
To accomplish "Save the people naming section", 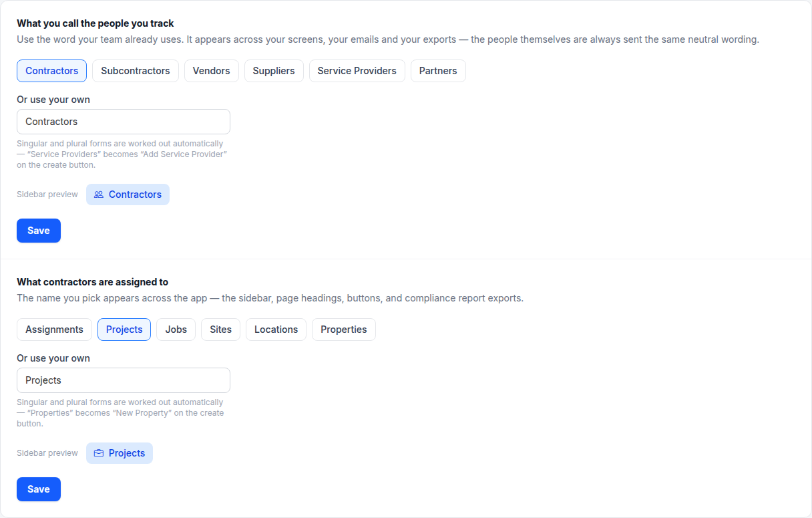I will tap(39, 231).
